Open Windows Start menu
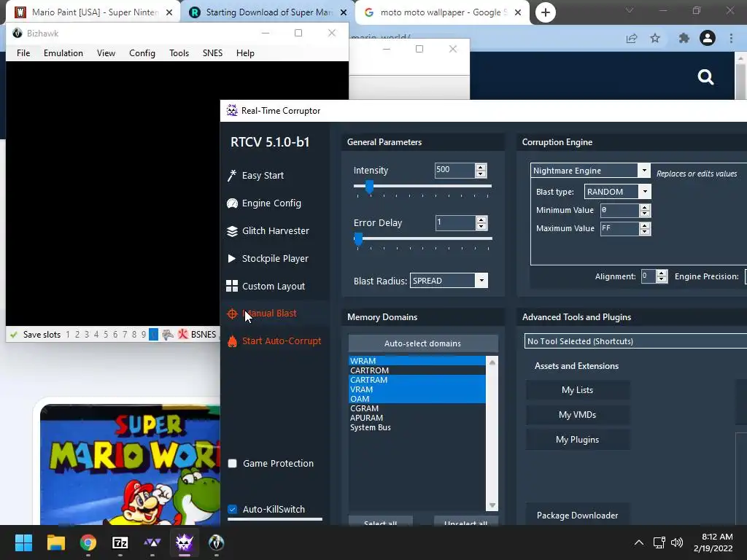Screen dimensions: 747x560 (23, 542)
